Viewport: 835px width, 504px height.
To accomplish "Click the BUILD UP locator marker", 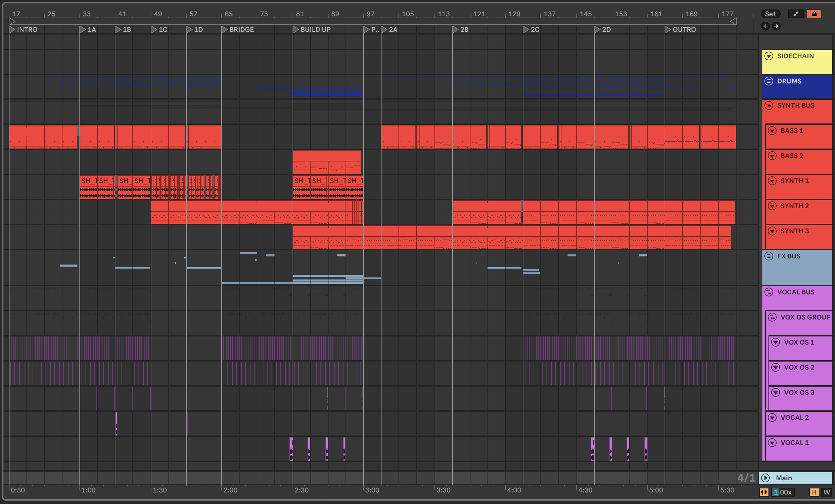I will point(296,30).
